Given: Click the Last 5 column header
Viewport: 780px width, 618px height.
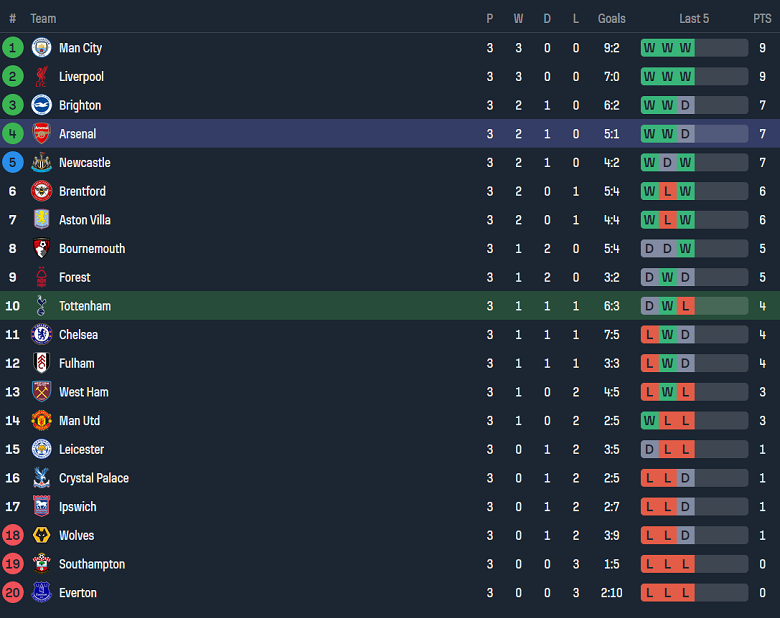Looking at the screenshot, I should pyautogui.click(x=694, y=19).
